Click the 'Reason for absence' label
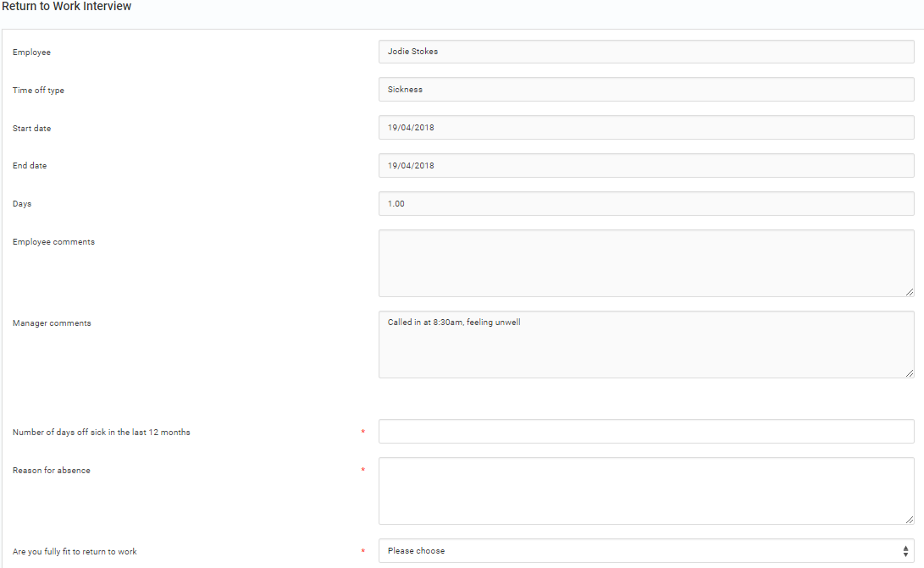The height and width of the screenshot is (568, 924). pos(52,471)
